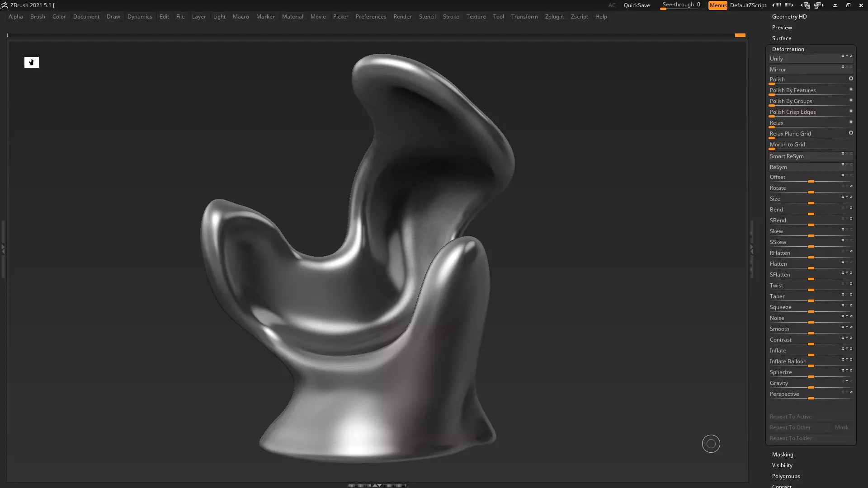The height and width of the screenshot is (488, 868).
Task: Expand the Preview subpalette
Action: tap(782, 28)
